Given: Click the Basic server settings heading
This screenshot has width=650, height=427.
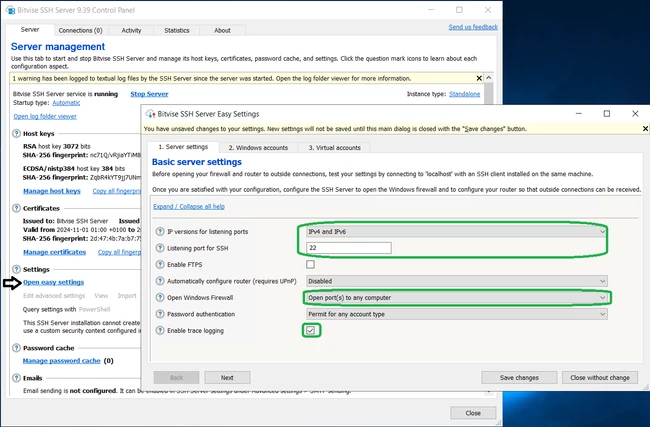Looking at the screenshot, I should pyautogui.click(x=196, y=162).
